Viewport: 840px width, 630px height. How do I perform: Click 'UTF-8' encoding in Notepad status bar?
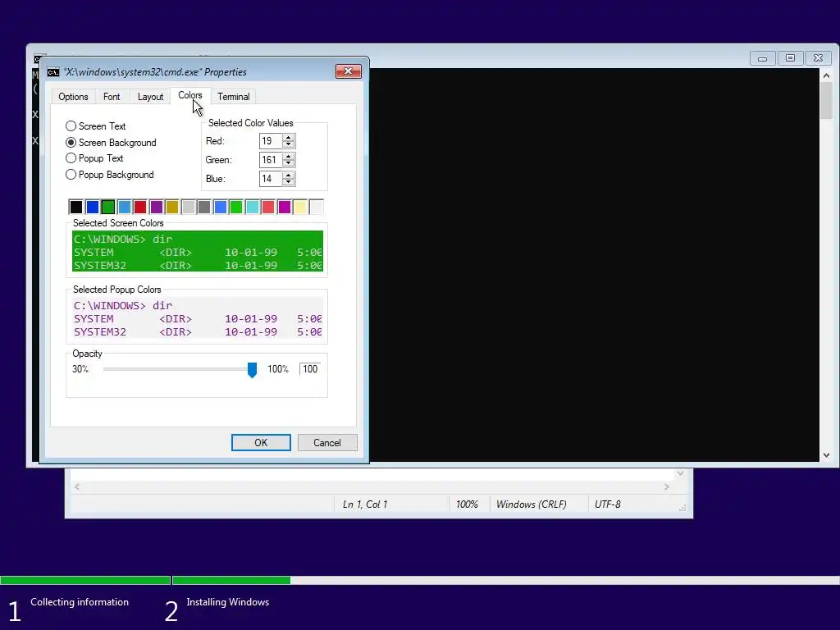pos(608,504)
